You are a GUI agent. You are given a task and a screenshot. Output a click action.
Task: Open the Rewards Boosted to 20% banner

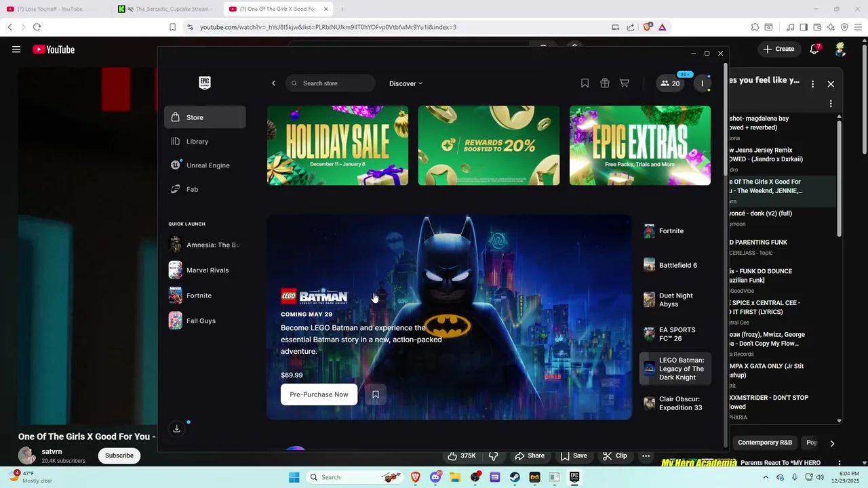point(489,145)
